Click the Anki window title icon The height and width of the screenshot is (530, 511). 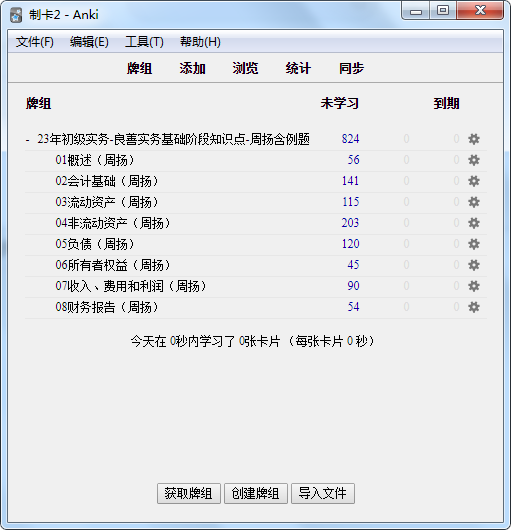coord(16,15)
